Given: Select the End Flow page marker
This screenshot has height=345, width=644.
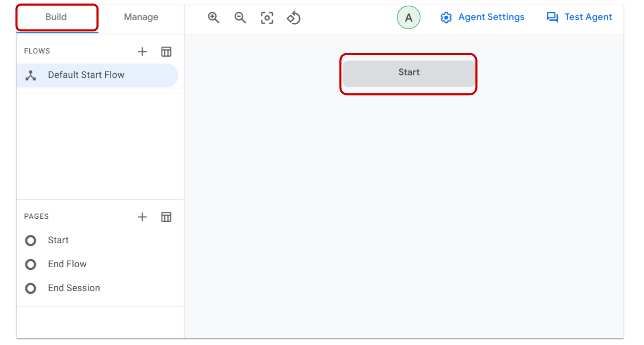Looking at the screenshot, I should [x=31, y=264].
